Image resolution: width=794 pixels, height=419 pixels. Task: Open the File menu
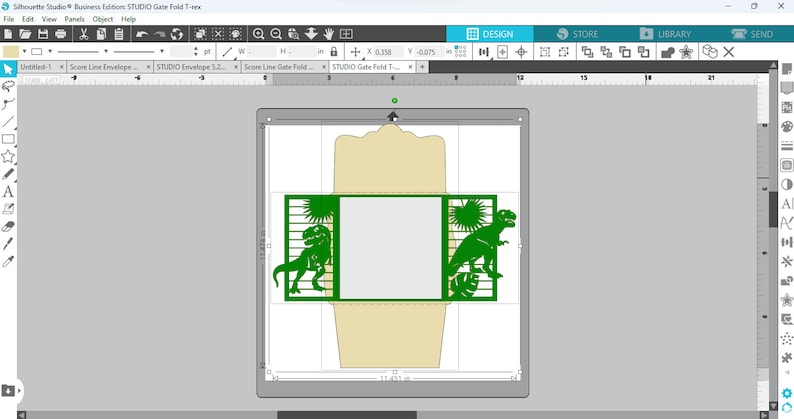[x=9, y=19]
